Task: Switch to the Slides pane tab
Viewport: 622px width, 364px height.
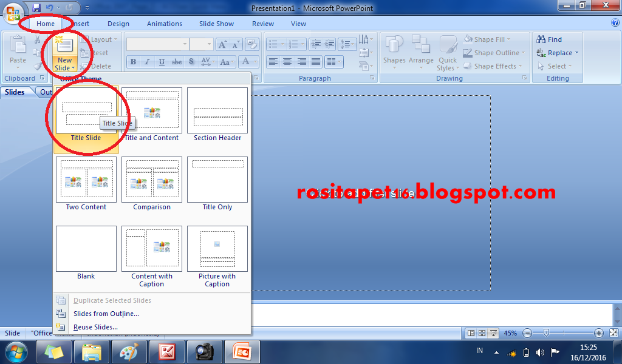Action: (15, 92)
